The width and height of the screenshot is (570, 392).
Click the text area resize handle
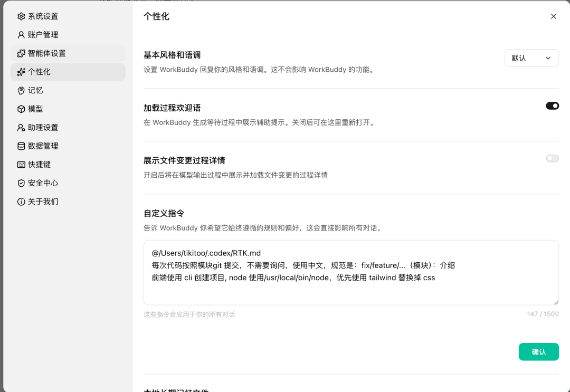(556, 302)
